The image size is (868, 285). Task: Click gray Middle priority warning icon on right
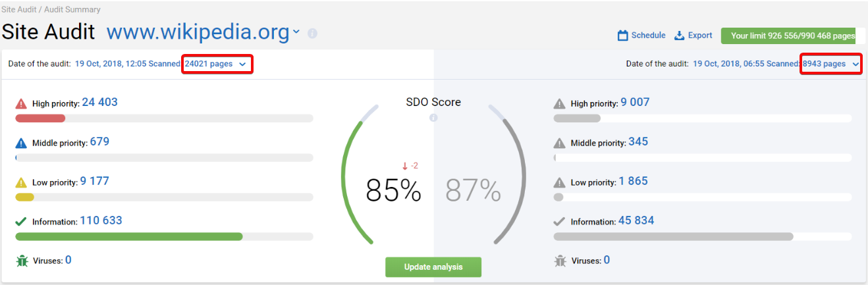560,143
